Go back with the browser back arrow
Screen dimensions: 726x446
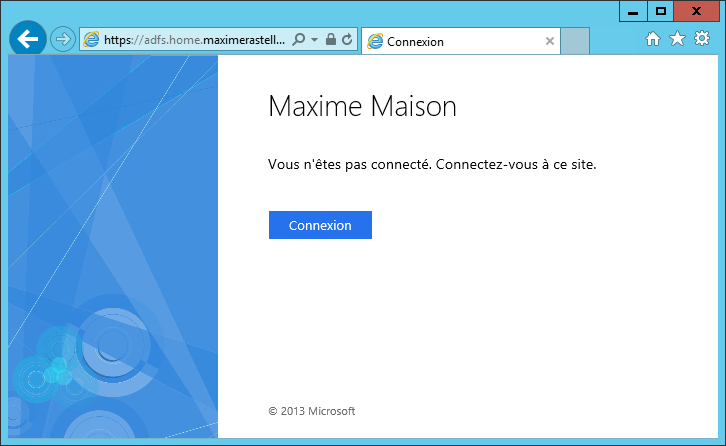click(x=28, y=39)
